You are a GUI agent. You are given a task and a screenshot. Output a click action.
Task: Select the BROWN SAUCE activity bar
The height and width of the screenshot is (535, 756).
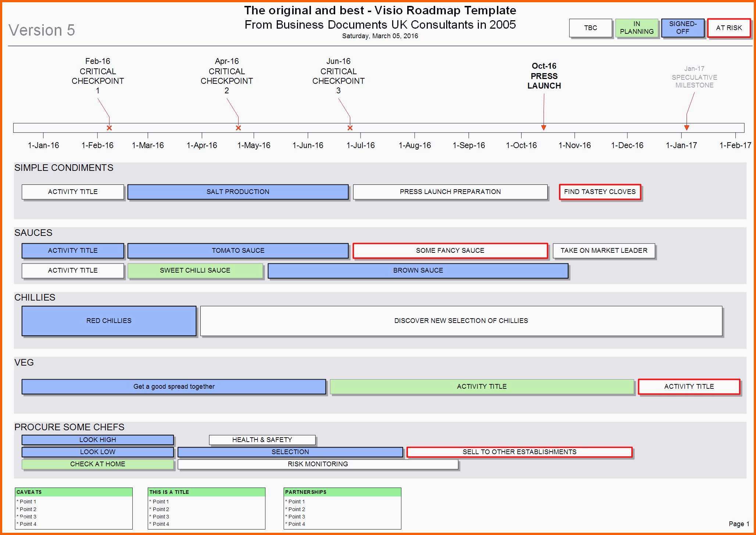tap(418, 270)
